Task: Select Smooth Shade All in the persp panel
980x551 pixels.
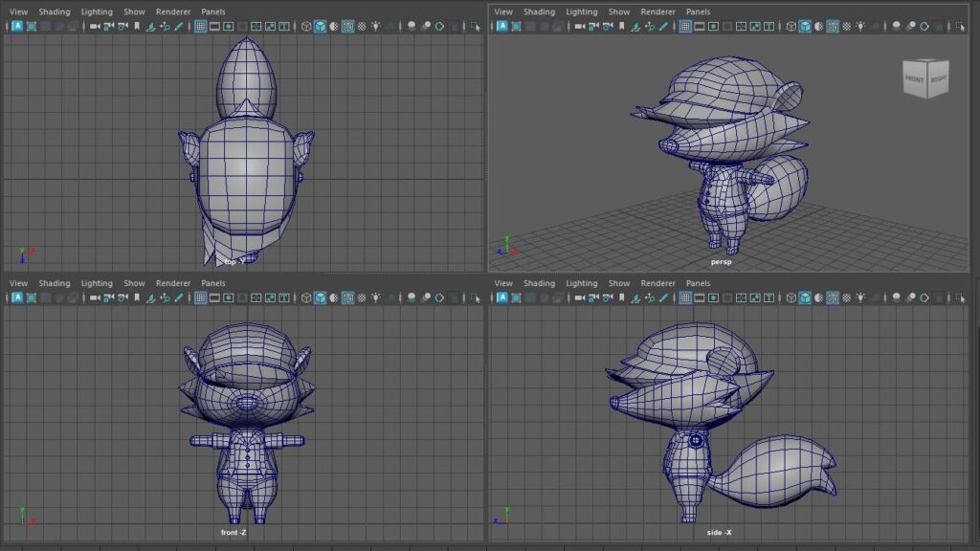Action: 805,26
